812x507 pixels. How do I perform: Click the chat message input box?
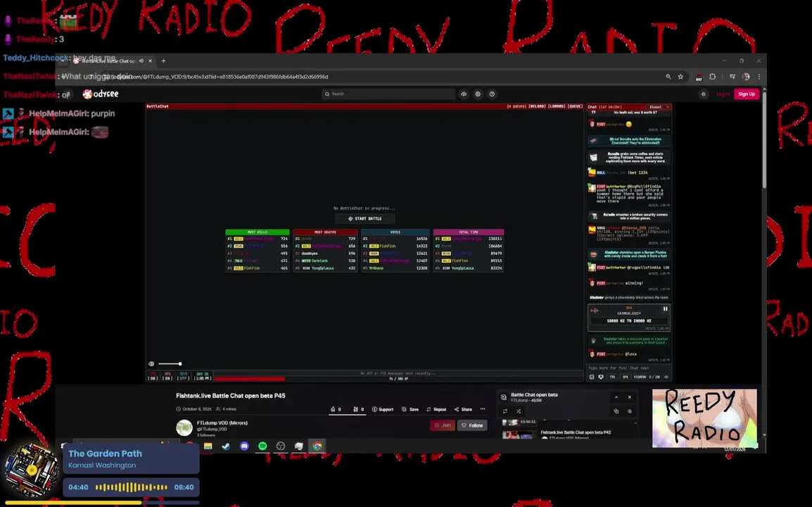628,368
